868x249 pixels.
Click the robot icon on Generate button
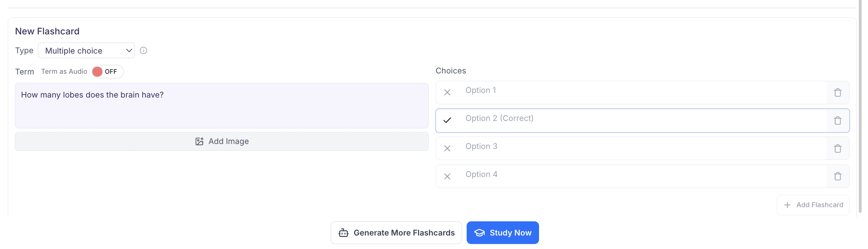(x=343, y=233)
